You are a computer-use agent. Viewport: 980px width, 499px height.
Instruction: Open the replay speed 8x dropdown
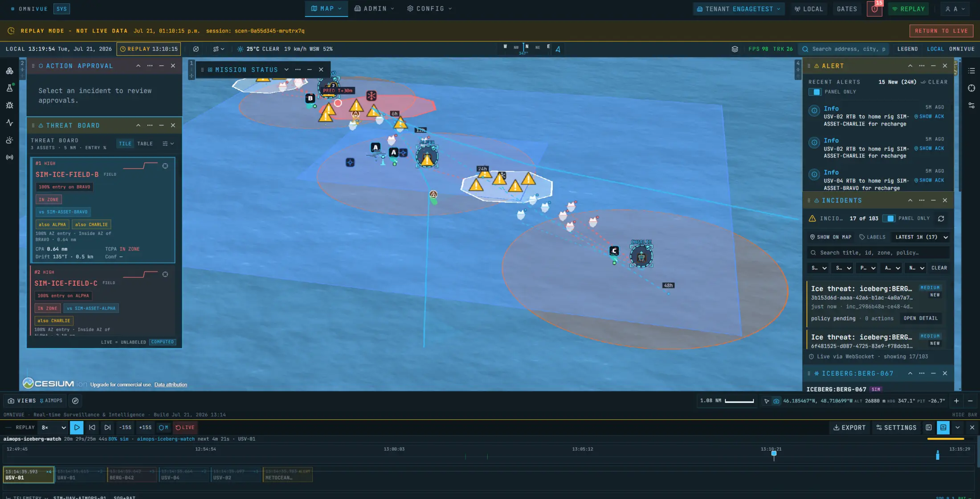[53, 427]
